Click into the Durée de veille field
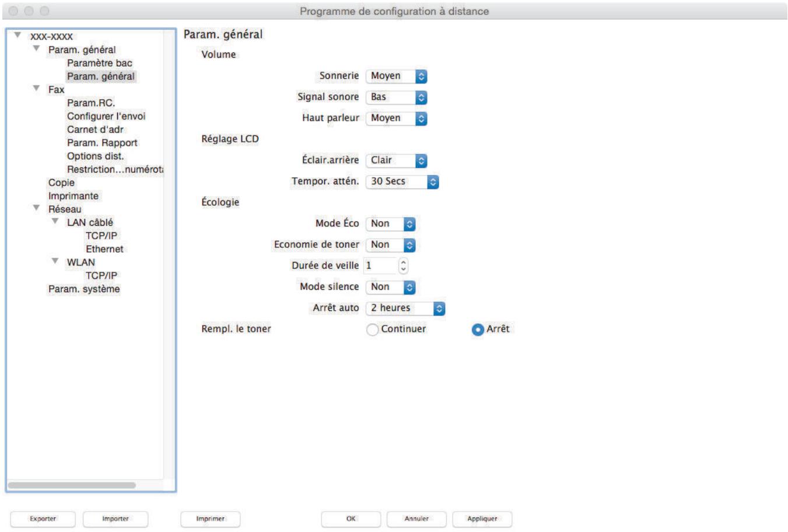Viewport: 788px width, 532px height. 380,266
